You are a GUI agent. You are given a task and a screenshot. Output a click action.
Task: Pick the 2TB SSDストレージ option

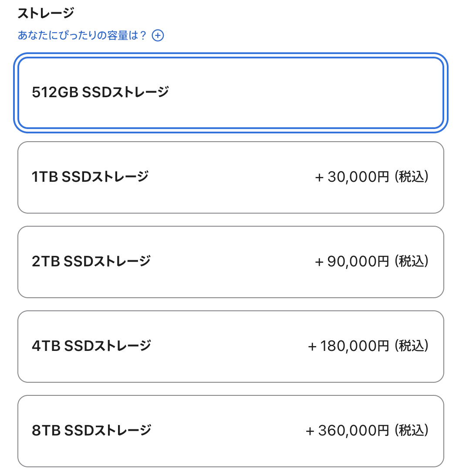(x=231, y=262)
